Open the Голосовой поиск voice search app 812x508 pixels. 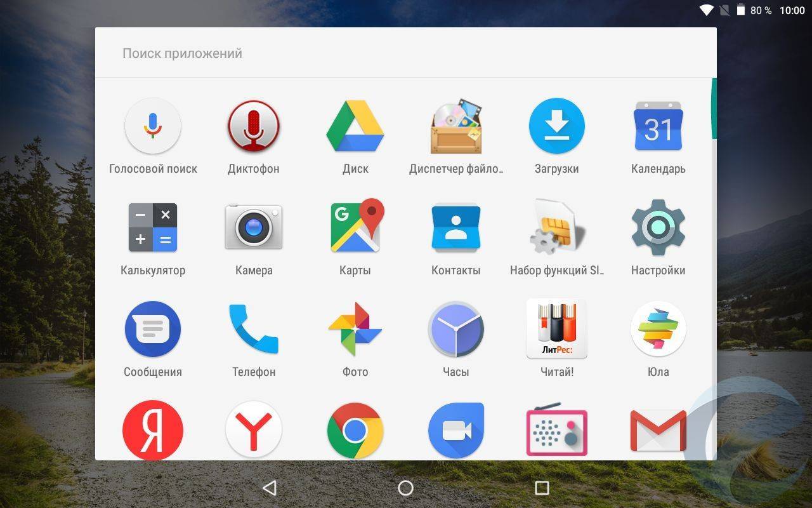tap(152, 126)
